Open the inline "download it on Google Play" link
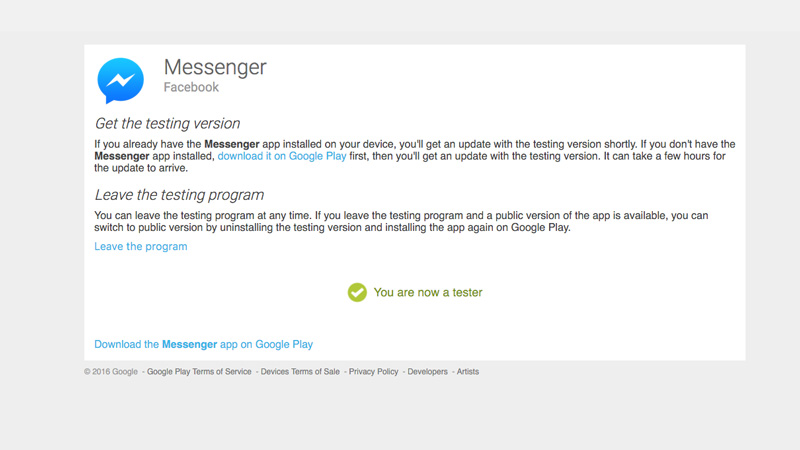Viewport: 800px width, 450px height. (282, 158)
